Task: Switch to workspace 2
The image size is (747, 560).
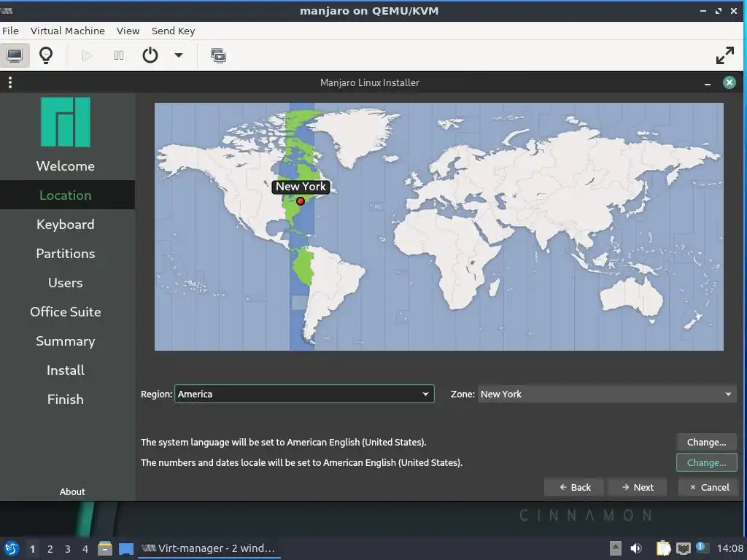Action: click(x=50, y=549)
